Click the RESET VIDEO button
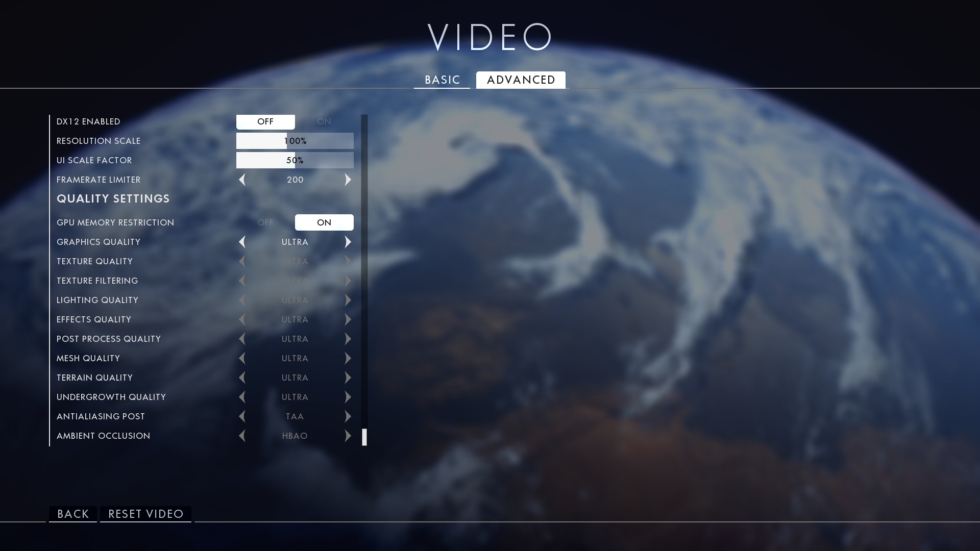 click(x=146, y=513)
